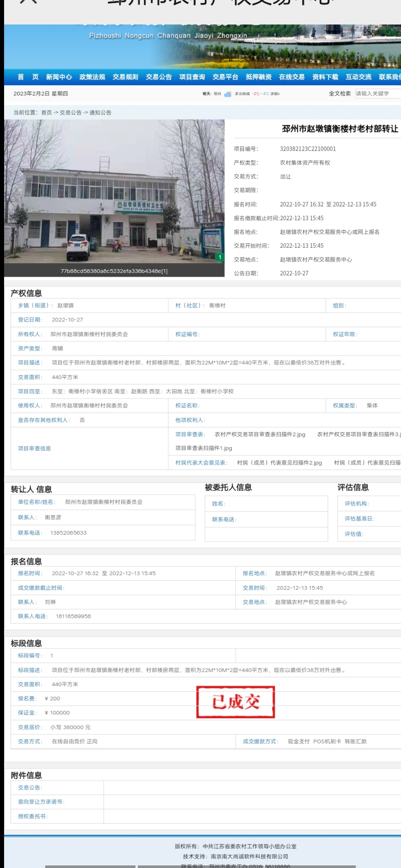Select 交易公告 in the top navigation
401x868 pixels.
click(159, 77)
